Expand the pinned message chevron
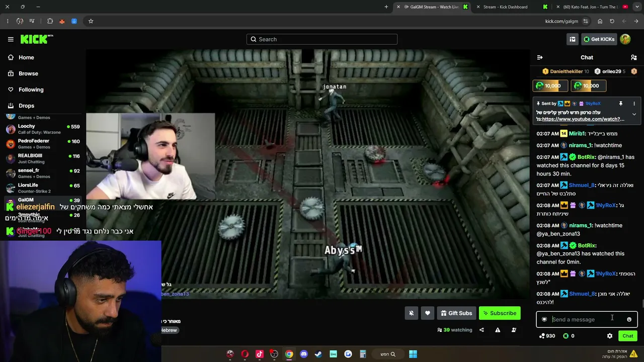This screenshot has height=362, width=644. click(x=634, y=115)
